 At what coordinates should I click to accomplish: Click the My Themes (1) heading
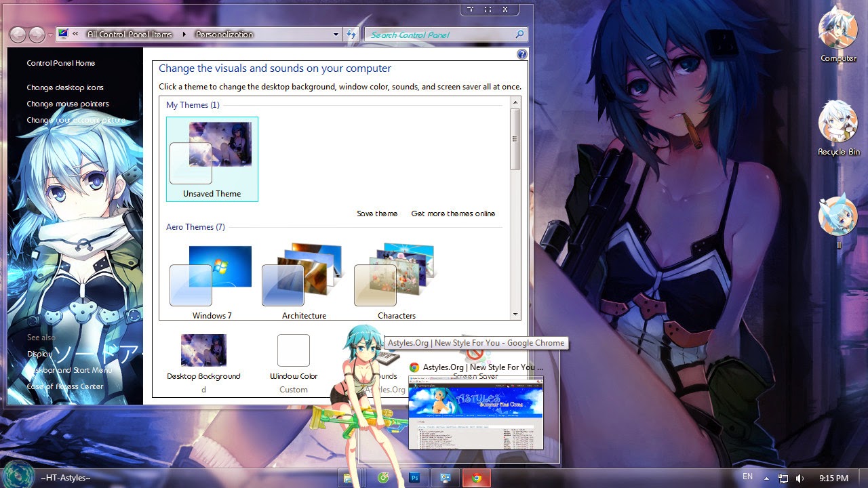tap(193, 105)
